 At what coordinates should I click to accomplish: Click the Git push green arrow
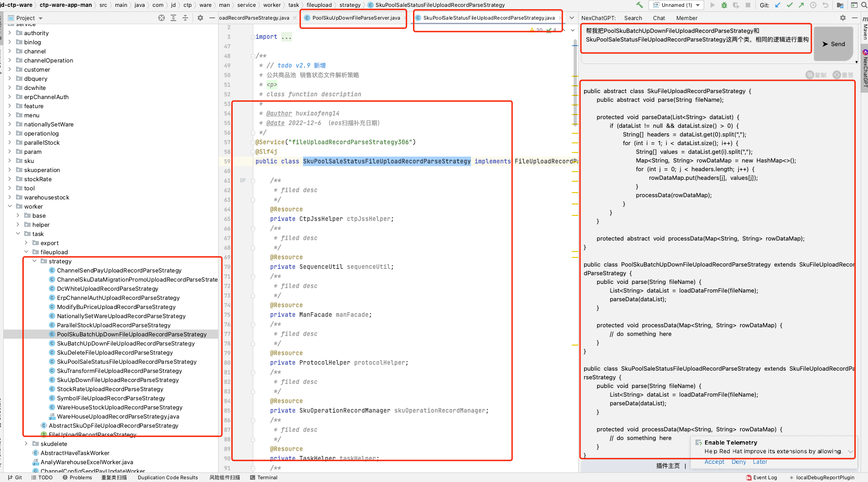pyautogui.click(x=801, y=5)
